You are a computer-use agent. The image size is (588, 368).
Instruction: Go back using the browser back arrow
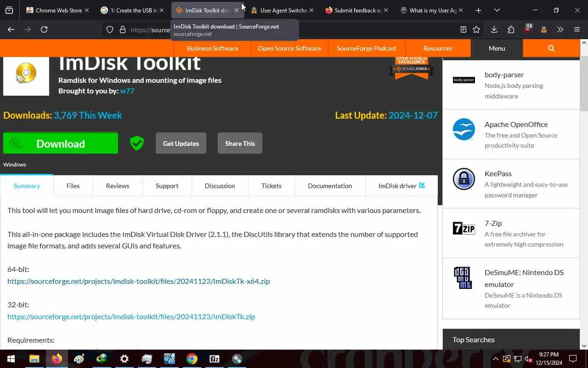[x=11, y=29]
